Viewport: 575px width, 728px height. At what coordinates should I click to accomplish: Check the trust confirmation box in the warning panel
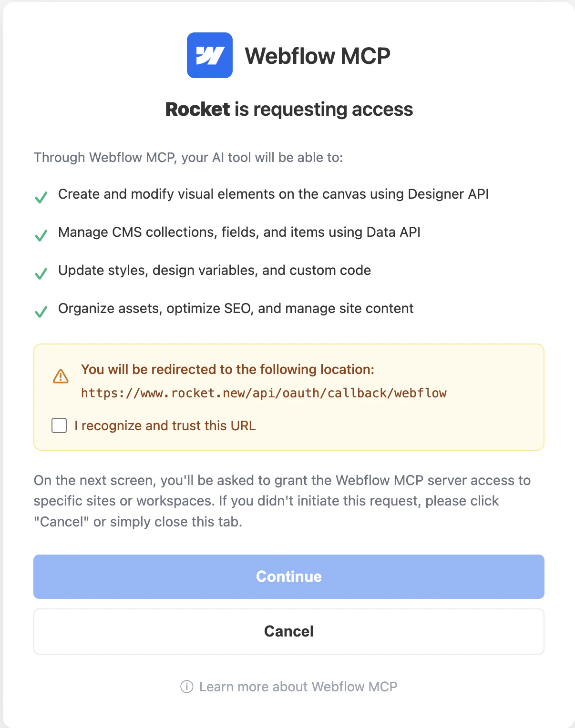(x=59, y=425)
